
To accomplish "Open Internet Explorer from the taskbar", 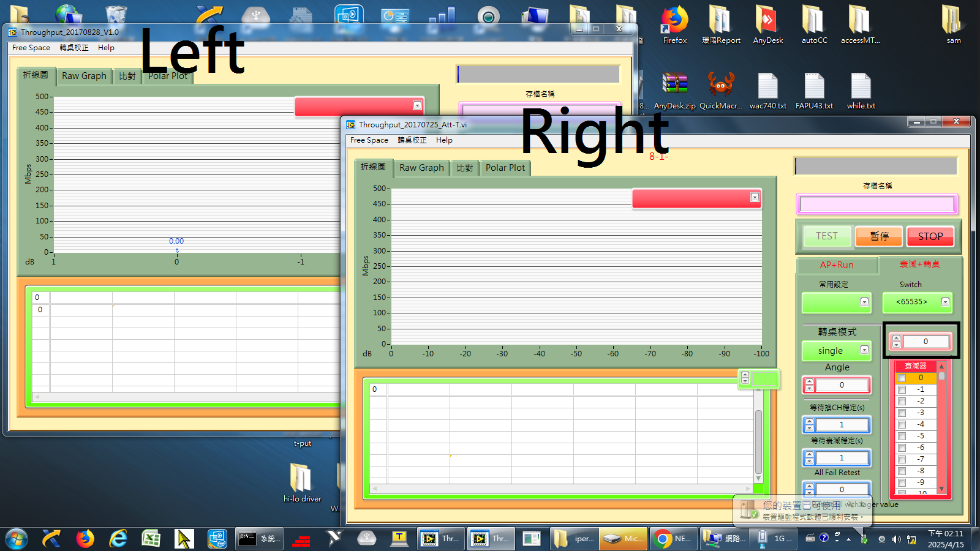I will (x=118, y=539).
